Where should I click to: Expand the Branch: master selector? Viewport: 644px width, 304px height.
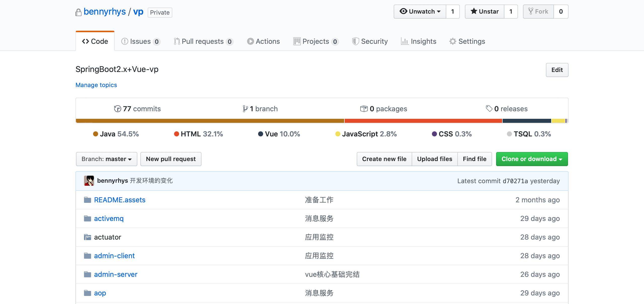pyautogui.click(x=107, y=159)
